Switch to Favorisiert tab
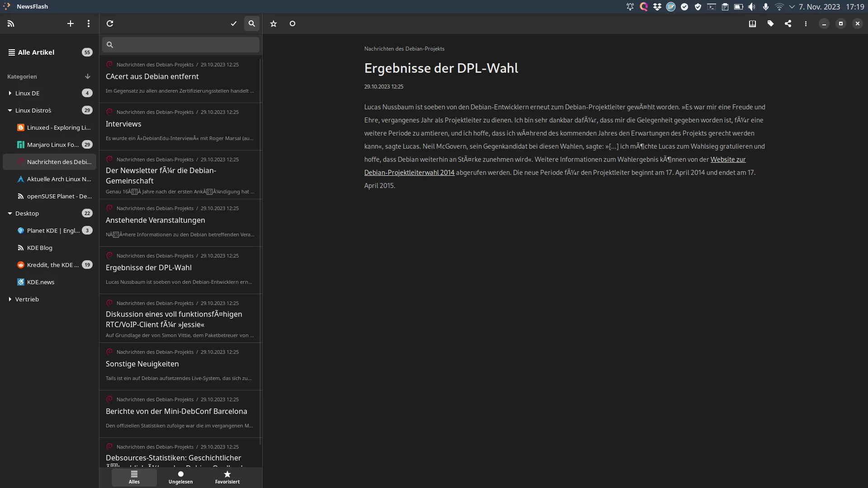 [x=227, y=477]
